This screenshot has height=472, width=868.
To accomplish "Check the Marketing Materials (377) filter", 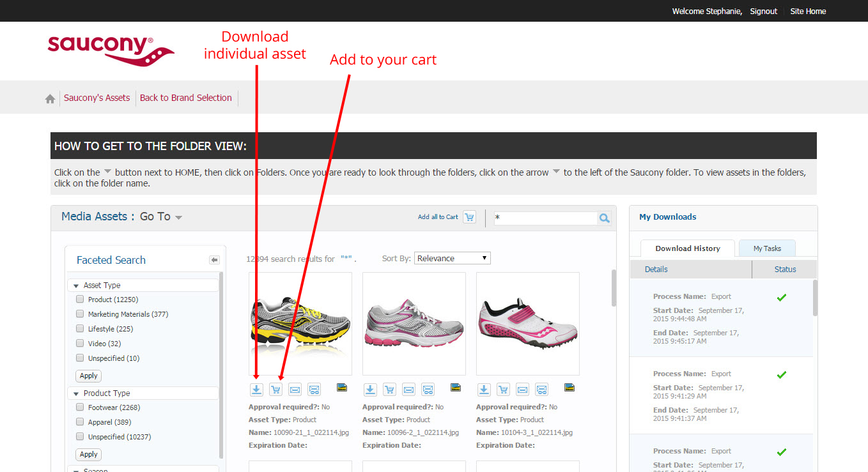I will [x=80, y=314].
